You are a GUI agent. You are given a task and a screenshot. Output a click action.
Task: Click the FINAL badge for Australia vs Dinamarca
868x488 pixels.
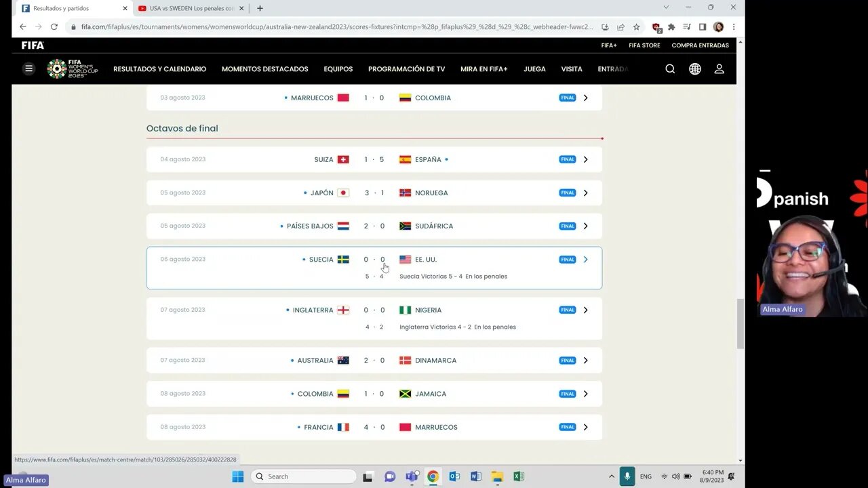(x=568, y=361)
